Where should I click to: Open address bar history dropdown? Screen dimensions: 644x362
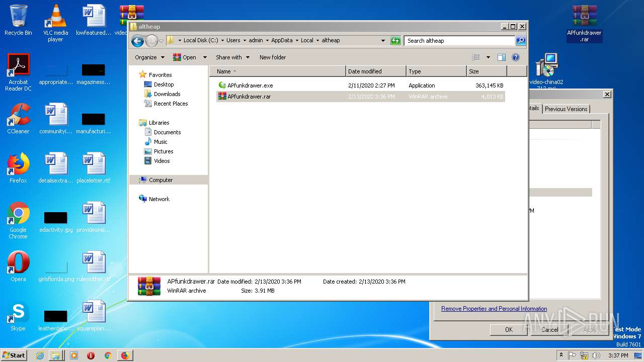pos(383,41)
